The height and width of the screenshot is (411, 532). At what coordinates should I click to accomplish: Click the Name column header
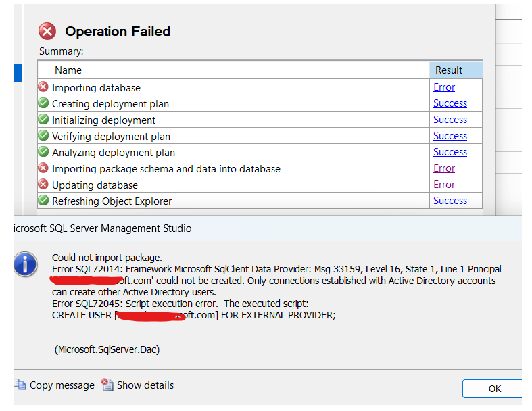[68, 70]
